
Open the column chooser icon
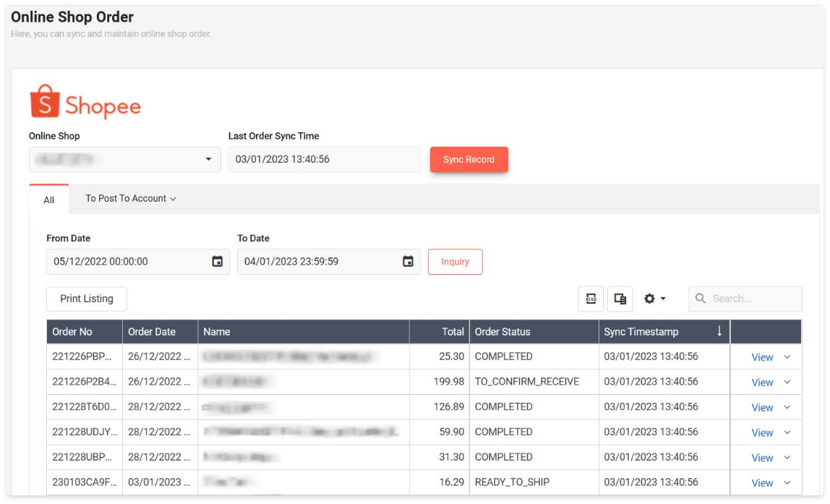coord(620,299)
